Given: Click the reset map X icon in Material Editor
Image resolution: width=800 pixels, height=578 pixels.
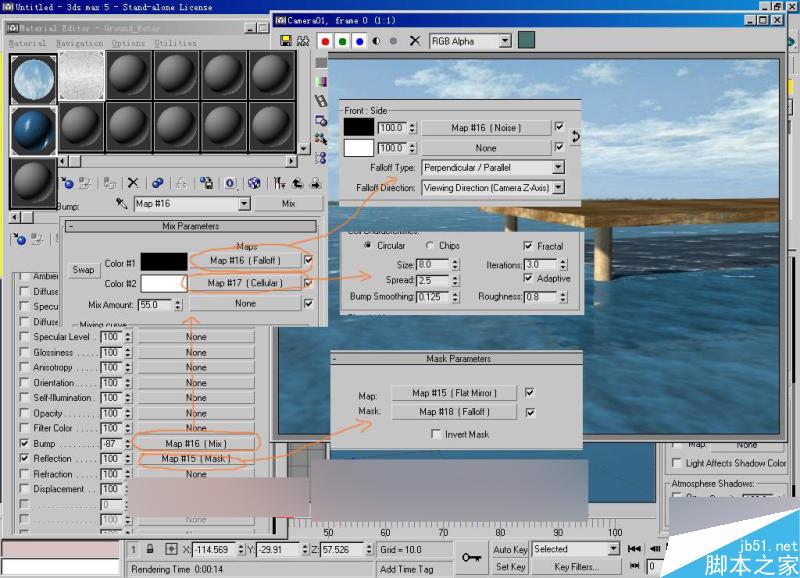Looking at the screenshot, I should (132, 183).
